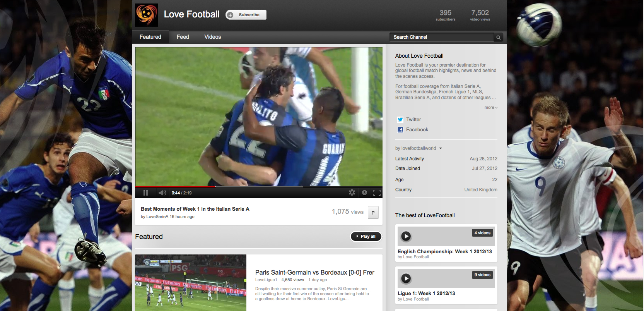644x311 pixels.
Task: Open the PSG vs Bordeaux video thumbnail
Action: click(191, 283)
